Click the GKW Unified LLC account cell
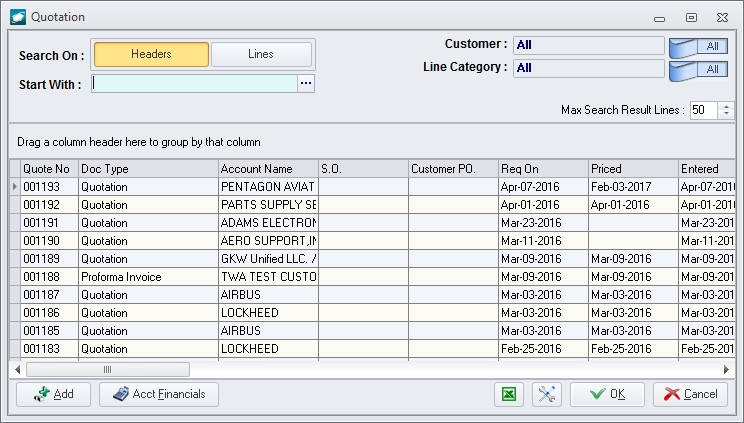744x423 pixels. click(x=268, y=259)
